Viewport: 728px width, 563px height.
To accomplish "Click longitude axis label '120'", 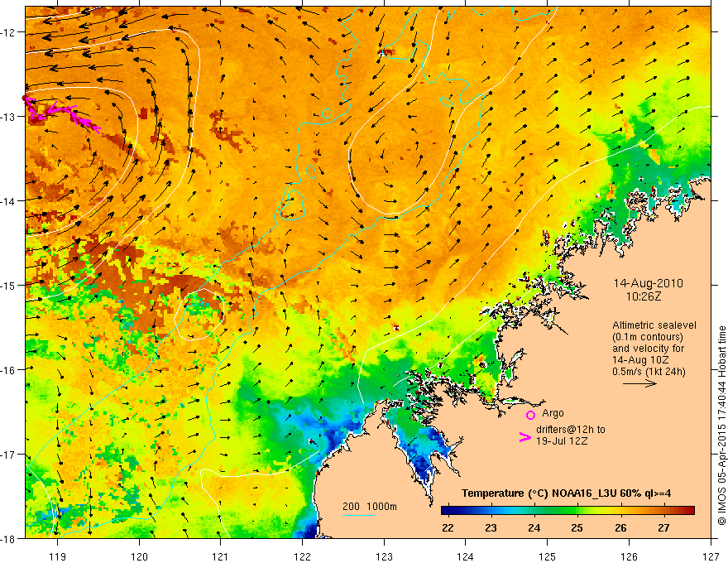I will pos(139,556).
